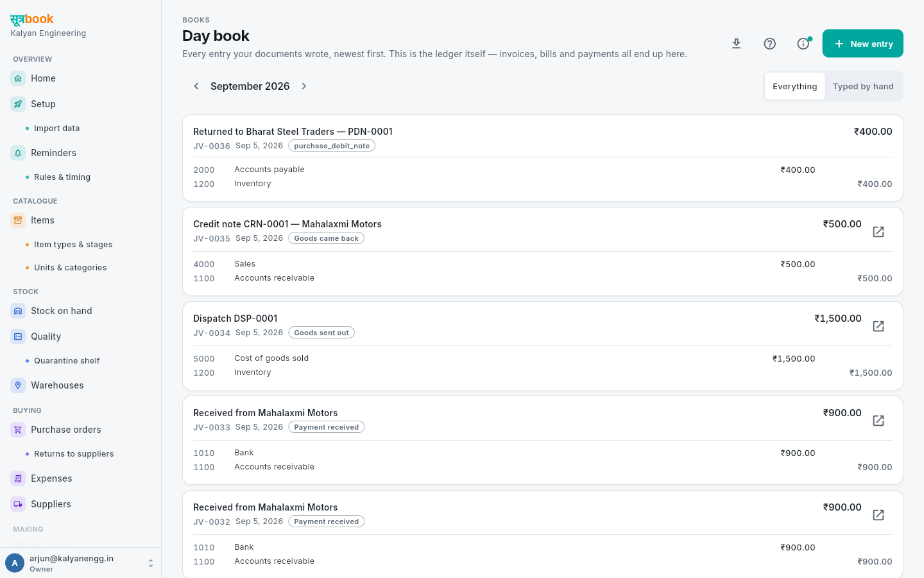Click the info icon with notification dot
Image resolution: width=924 pixels, height=578 pixels.
pyautogui.click(x=803, y=44)
